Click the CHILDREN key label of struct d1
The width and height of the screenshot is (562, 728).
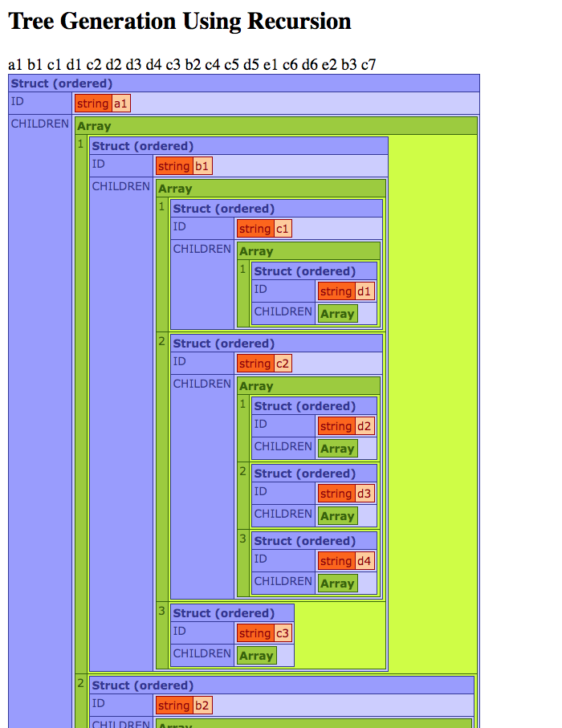click(283, 312)
